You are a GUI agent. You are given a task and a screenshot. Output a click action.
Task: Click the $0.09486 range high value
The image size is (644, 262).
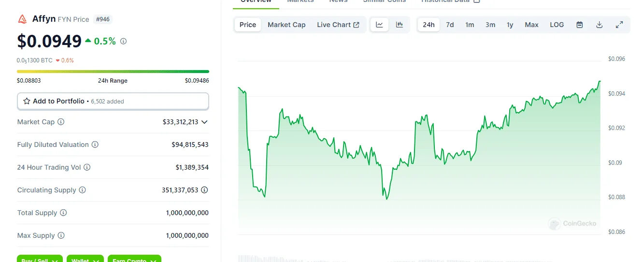coord(197,81)
